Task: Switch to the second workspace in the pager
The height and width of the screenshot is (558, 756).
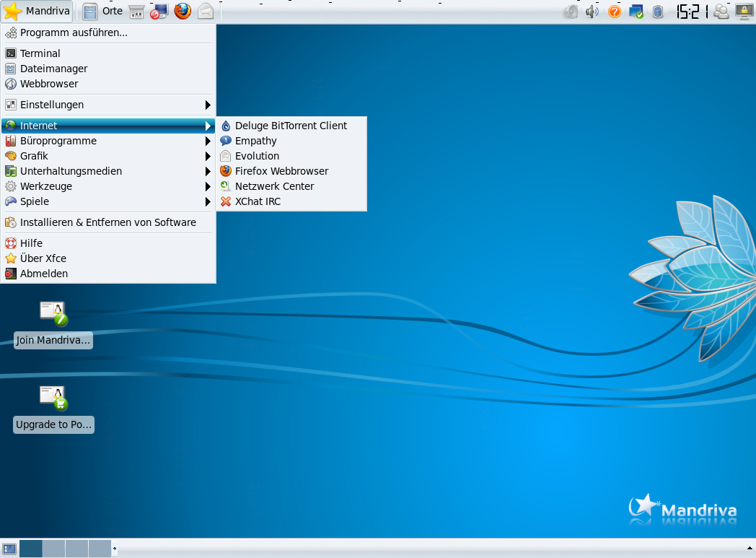Action: [x=53, y=549]
